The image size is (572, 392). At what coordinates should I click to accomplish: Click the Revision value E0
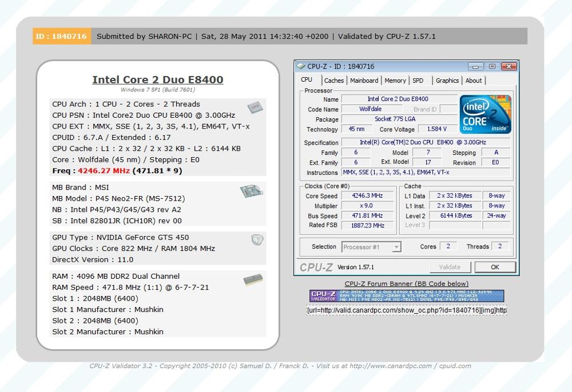coord(496,162)
